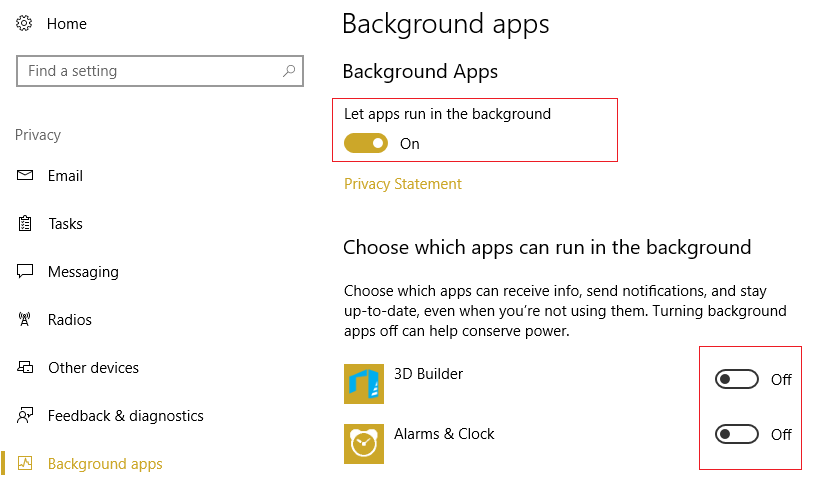
Task: Open the Messaging privacy section
Action: pos(83,272)
